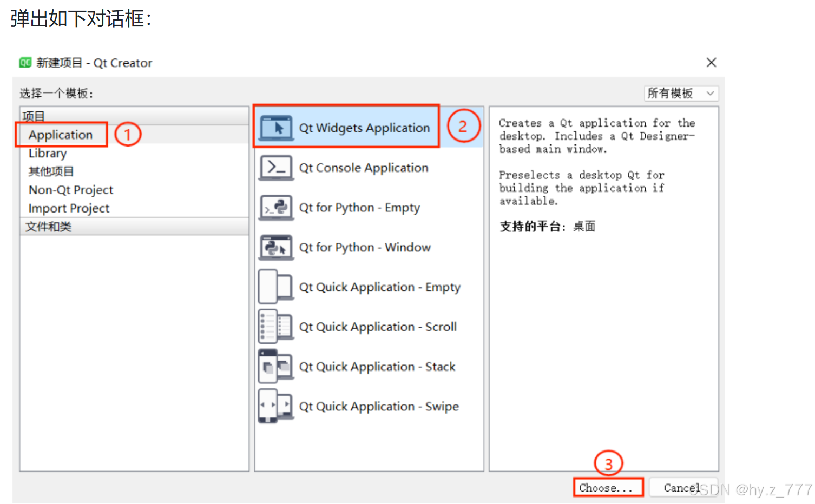Select the Qt Quick Application - Scroll label
Screen dimensions: 815x504
click(x=378, y=327)
